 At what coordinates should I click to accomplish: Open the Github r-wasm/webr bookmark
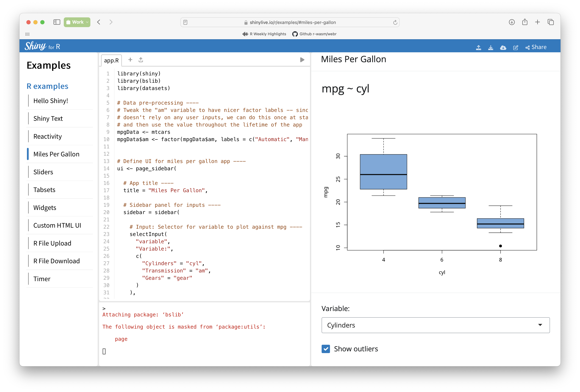click(x=314, y=34)
